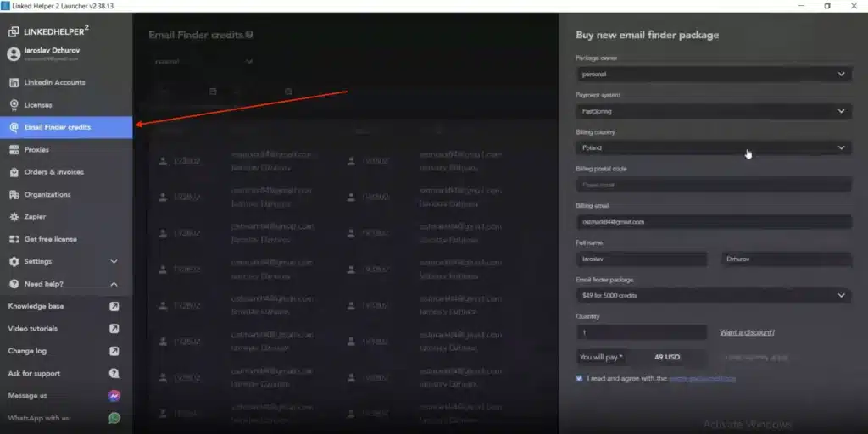Click the Email Finder @ icon
The height and width of the screenshot is (434, 868).
[x=14, y=127]
